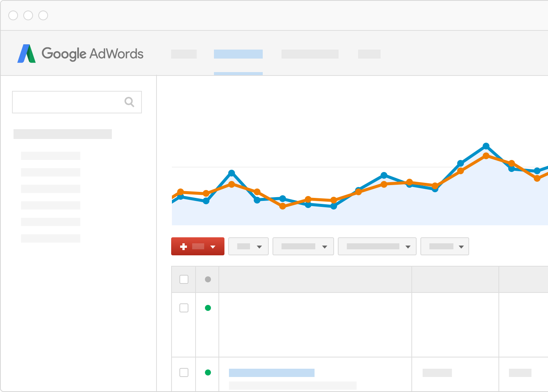Tick the checkbox of the first table row

(x=184, y=308)
